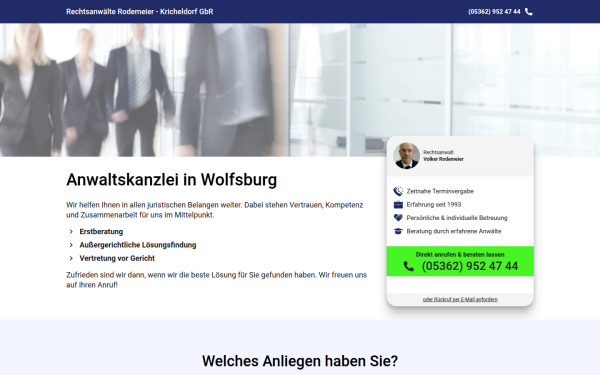The height and width of the screenshot is (375, 600).
Task: Click the Volker Rodemeier name text
Action: [x=443, y=159]
